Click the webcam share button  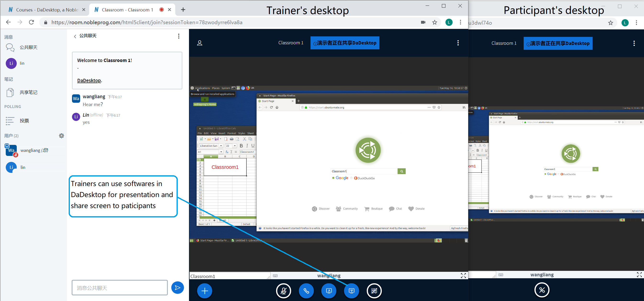coord(329,291)
